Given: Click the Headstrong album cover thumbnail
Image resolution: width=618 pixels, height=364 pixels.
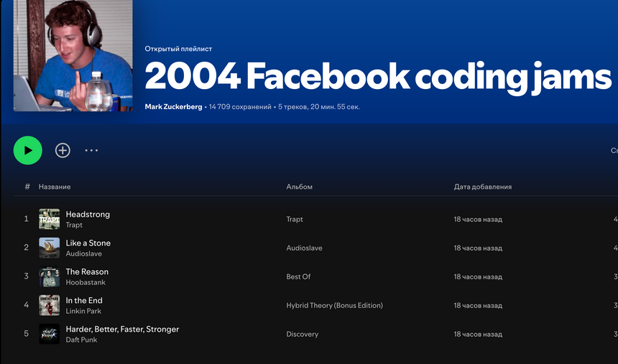Looking at the screenshot, I should (50, 219).
